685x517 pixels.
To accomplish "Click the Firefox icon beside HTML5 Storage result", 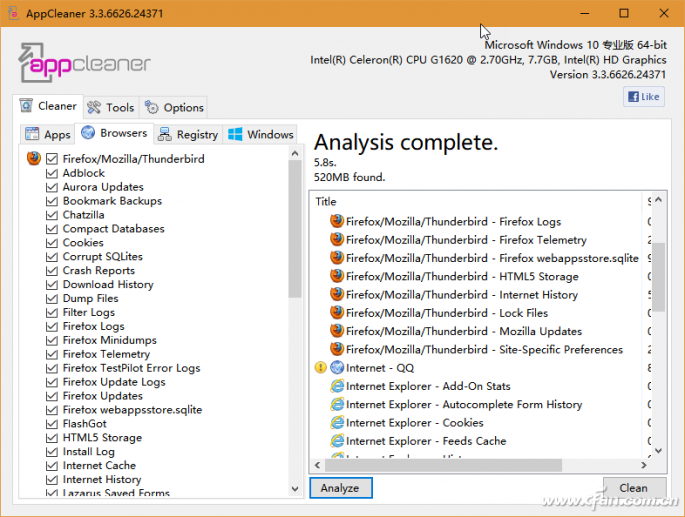I will 336,276.
